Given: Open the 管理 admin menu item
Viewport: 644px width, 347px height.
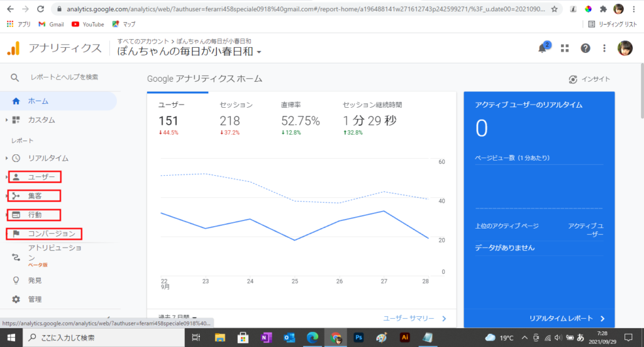Looking at the screenshot, I should click(x=35, y=299).
